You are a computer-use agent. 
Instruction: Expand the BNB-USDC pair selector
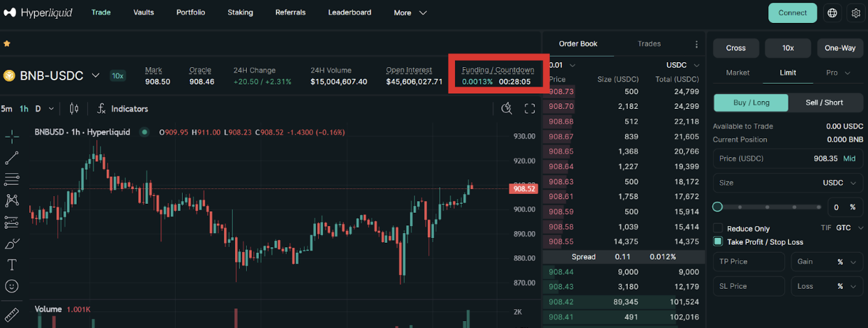96,75
